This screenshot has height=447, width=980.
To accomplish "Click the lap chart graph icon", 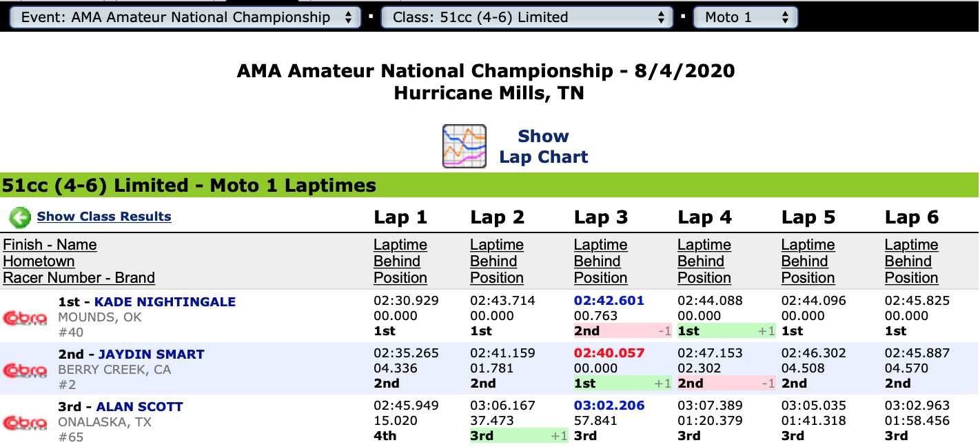I will [x=464, y=146].
